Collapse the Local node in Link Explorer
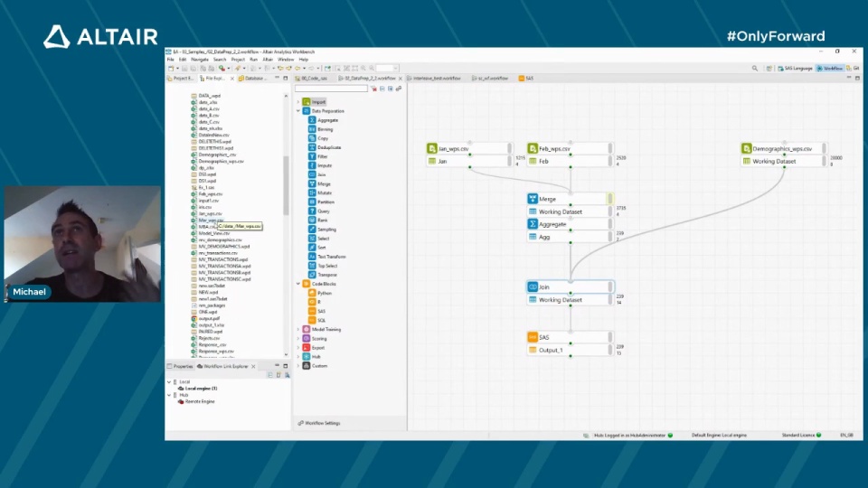 tap(169, 381)
